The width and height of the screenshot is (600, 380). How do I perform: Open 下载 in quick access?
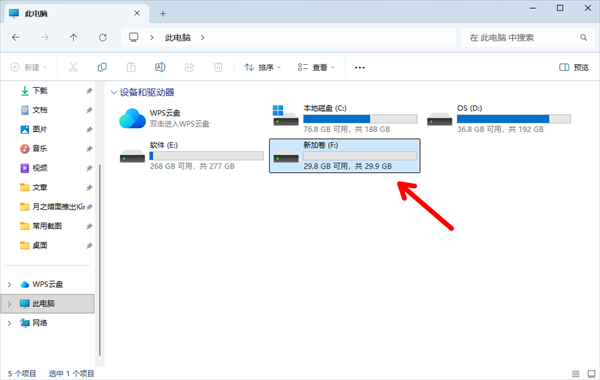point(40,91)
